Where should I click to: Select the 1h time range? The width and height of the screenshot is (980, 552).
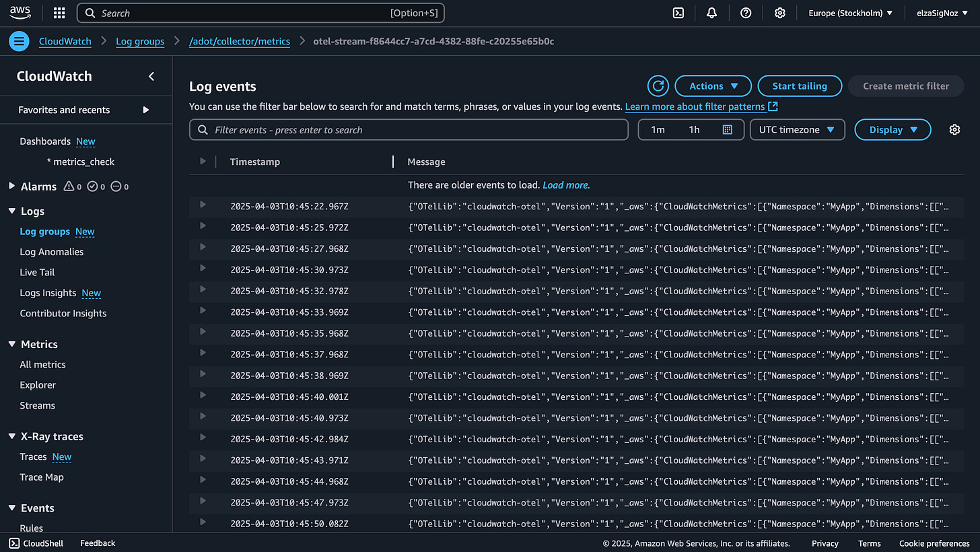coord(694,130)
